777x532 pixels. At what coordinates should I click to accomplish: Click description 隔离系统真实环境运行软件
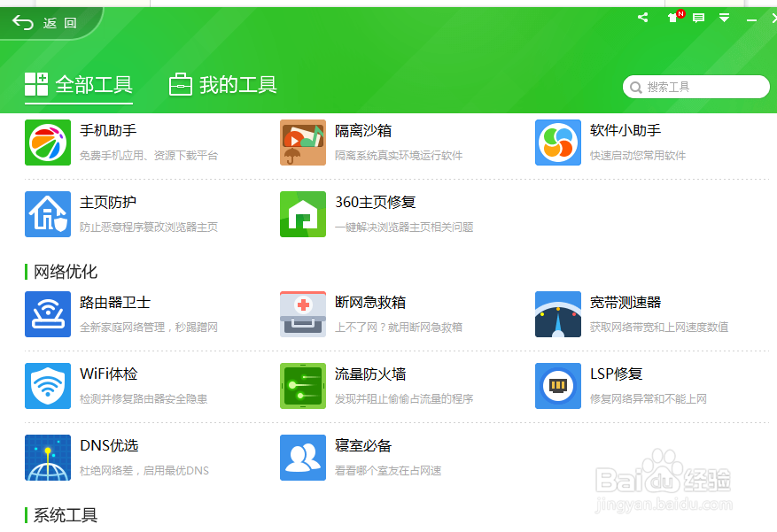(399, 156)
